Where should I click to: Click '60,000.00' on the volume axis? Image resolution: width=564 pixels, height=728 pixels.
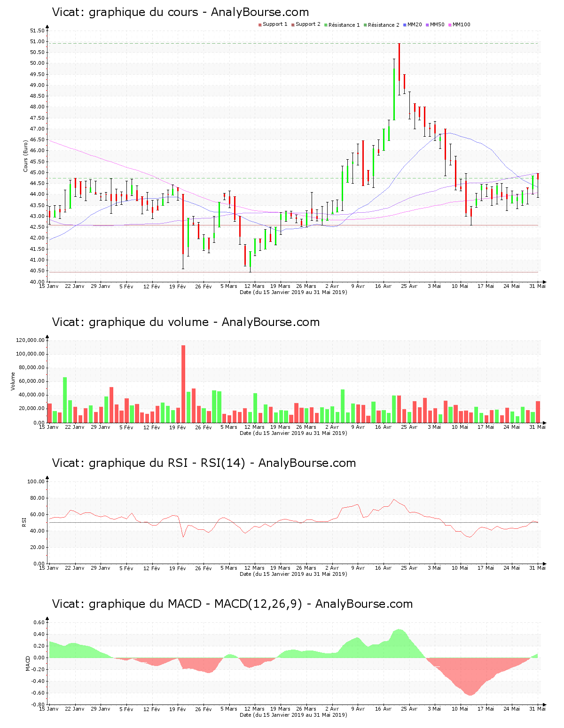pyautogui.click(x=32, y=381)
